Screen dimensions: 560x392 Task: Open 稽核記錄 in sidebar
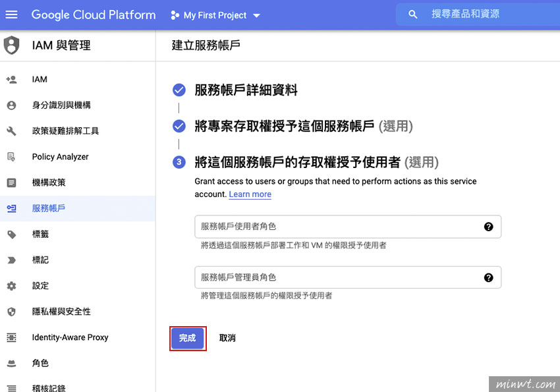point(78,386)
